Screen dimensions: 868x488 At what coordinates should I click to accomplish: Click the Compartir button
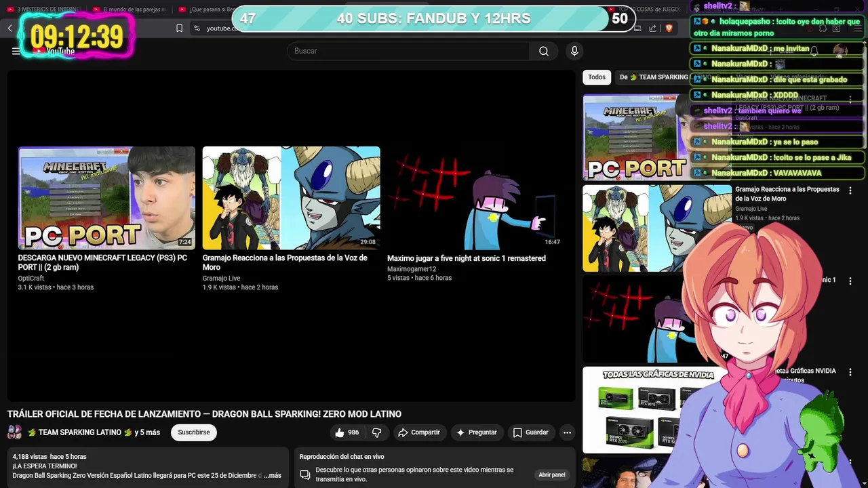point(418,432)
